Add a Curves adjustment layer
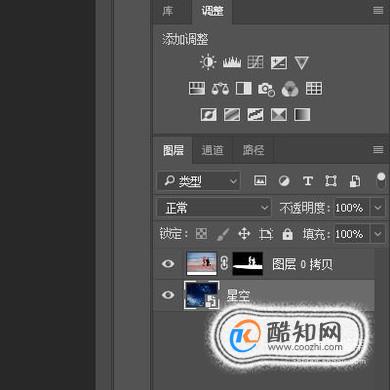Screen dimensions: 390x390 pos(255,62)
